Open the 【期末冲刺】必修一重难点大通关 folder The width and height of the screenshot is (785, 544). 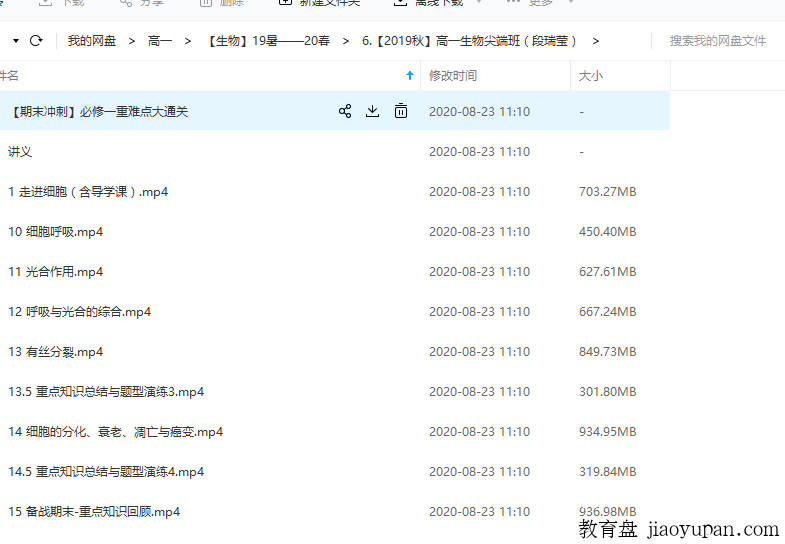click(98, 112)
